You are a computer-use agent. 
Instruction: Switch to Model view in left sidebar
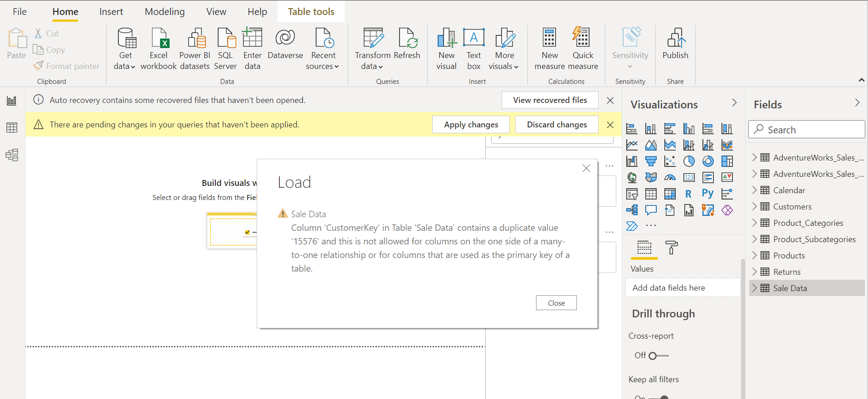click(x=12, y=155)
